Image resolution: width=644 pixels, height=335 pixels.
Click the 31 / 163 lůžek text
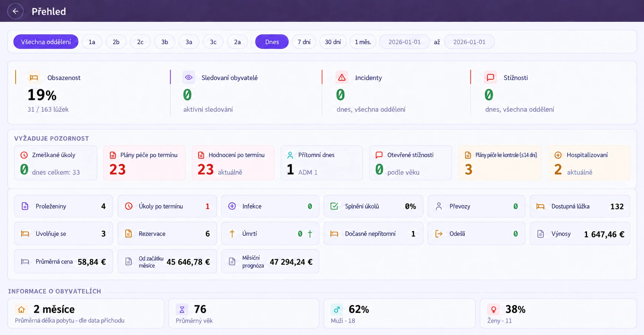48,110
